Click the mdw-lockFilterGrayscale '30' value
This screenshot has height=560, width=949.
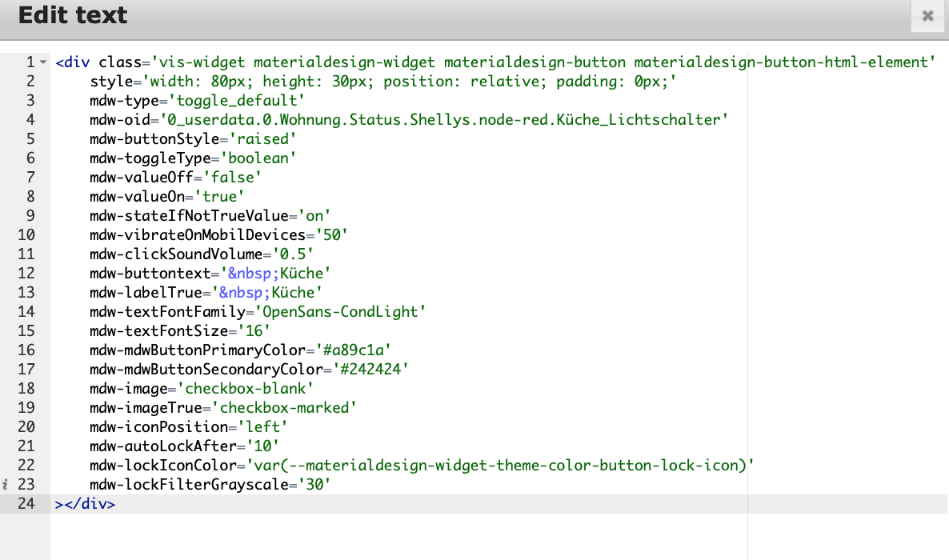[x=314, y=484]
